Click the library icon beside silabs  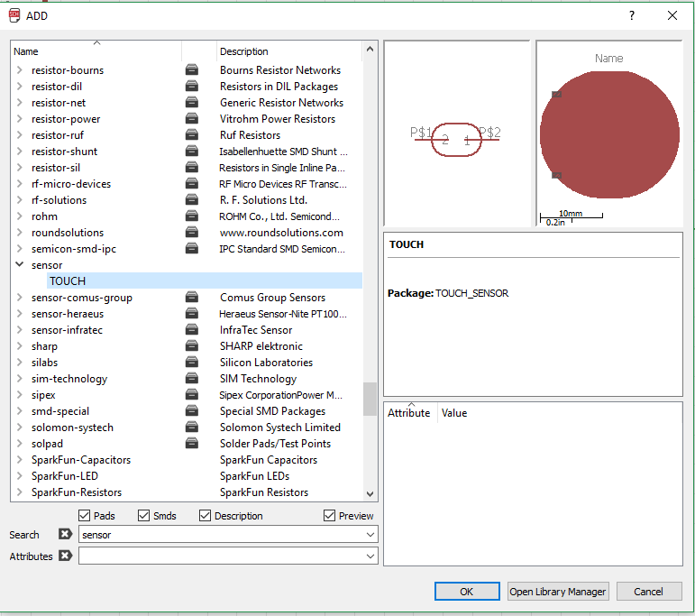coord(191,363)
